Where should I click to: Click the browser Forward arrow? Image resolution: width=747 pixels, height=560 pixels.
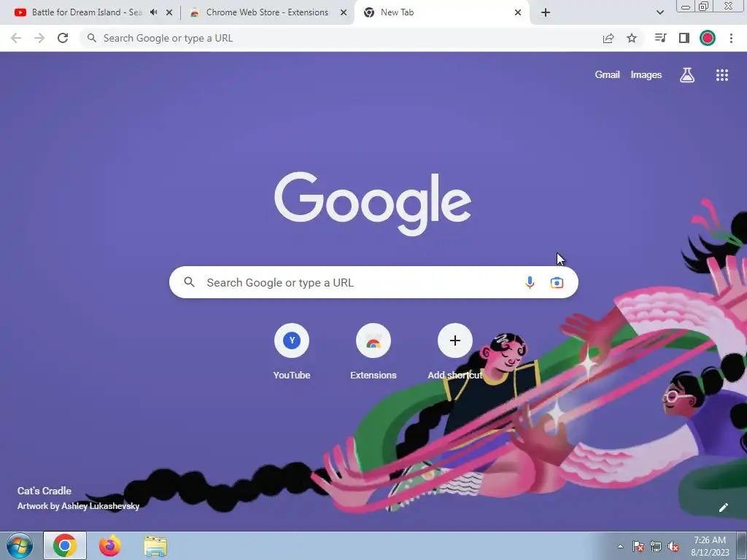39,38
